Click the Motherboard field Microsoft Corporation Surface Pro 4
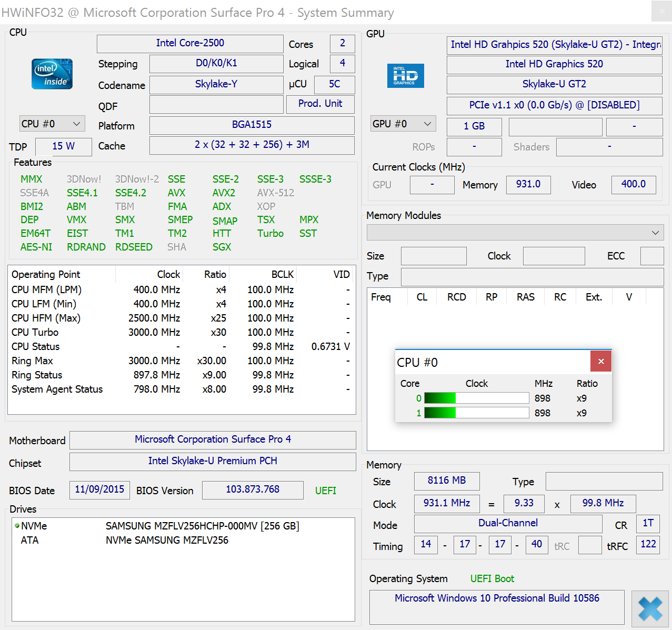The image size is (672, 630). tap(213, 440)
